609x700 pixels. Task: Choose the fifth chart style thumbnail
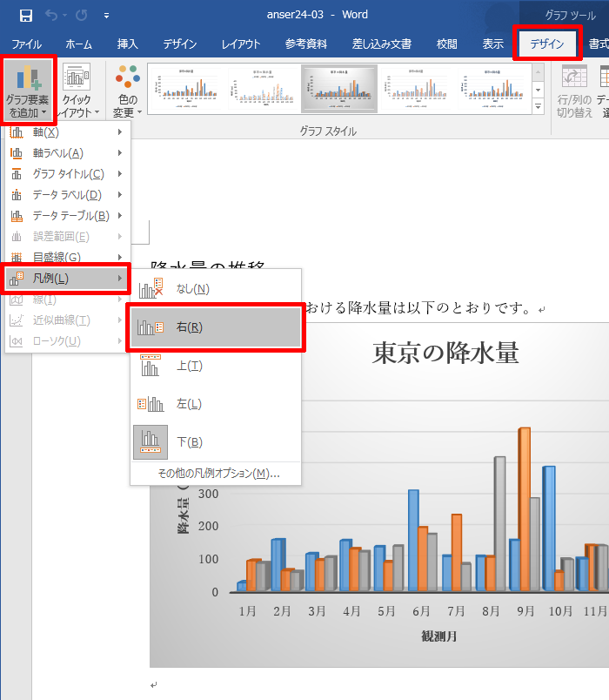(x=493, y=89)
